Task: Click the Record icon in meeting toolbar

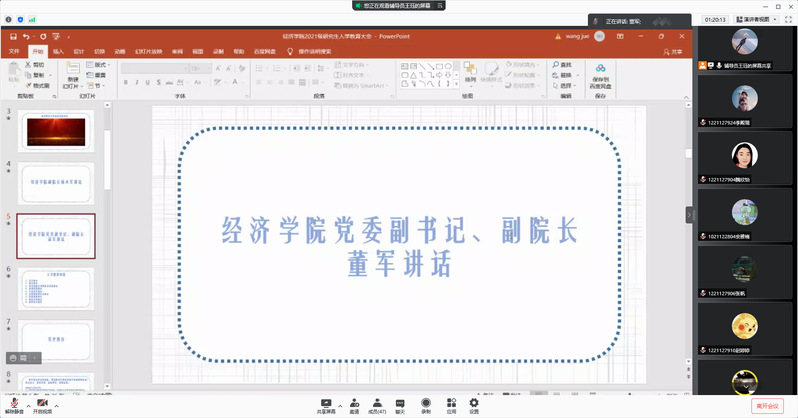Action: (x=426, y=403)
